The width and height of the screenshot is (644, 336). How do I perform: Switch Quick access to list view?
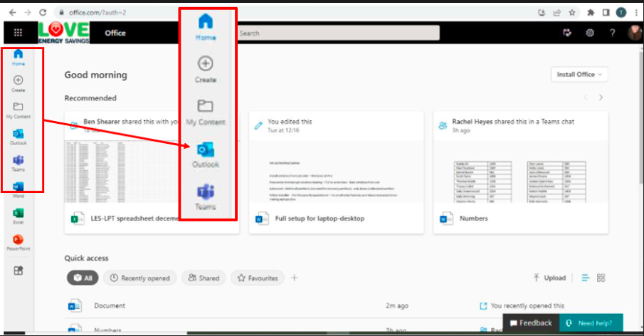[x=585, y=278]
